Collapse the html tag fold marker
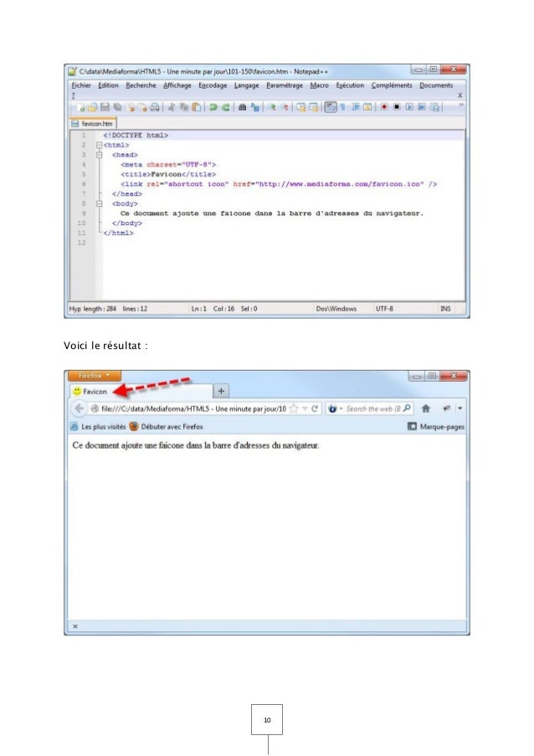This screenshot has width=534, height=756. pyautogui.click(x=99, y=145)
